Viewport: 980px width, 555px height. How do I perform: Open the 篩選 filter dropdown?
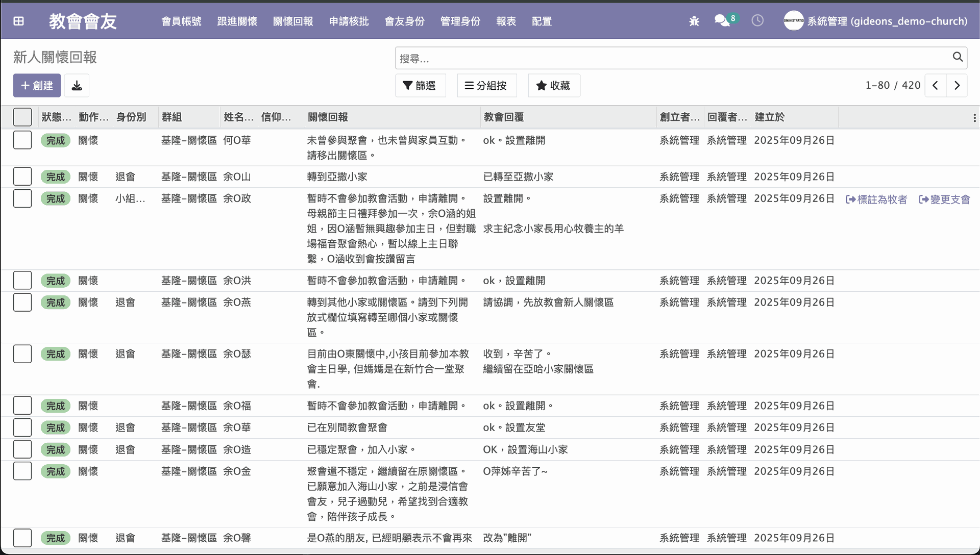point(420,85)
